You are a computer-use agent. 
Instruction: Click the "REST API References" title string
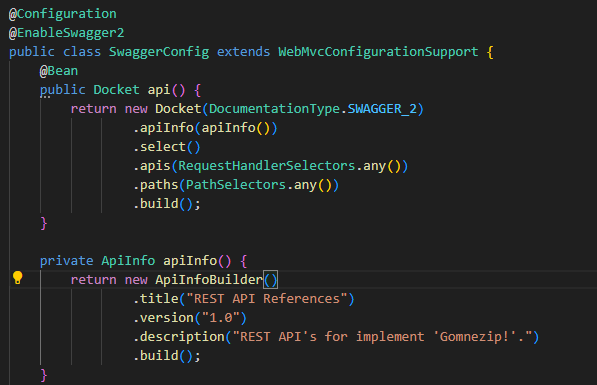click(267, 299)
